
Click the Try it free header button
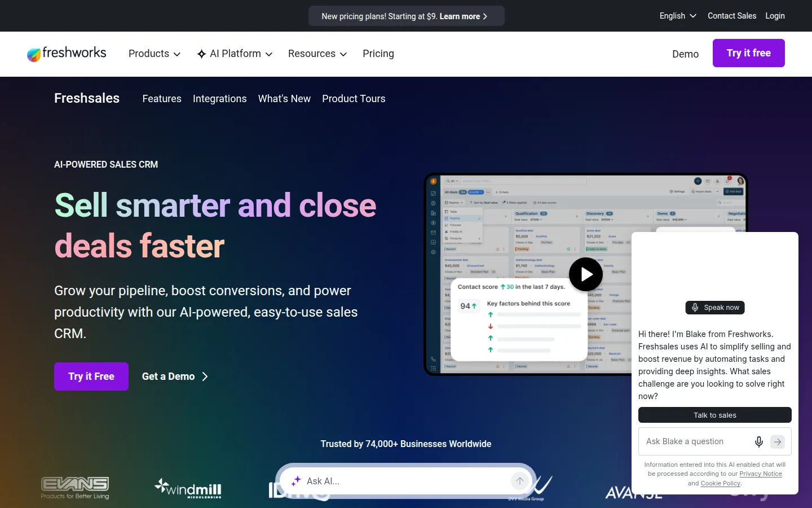tap(749, 53)
